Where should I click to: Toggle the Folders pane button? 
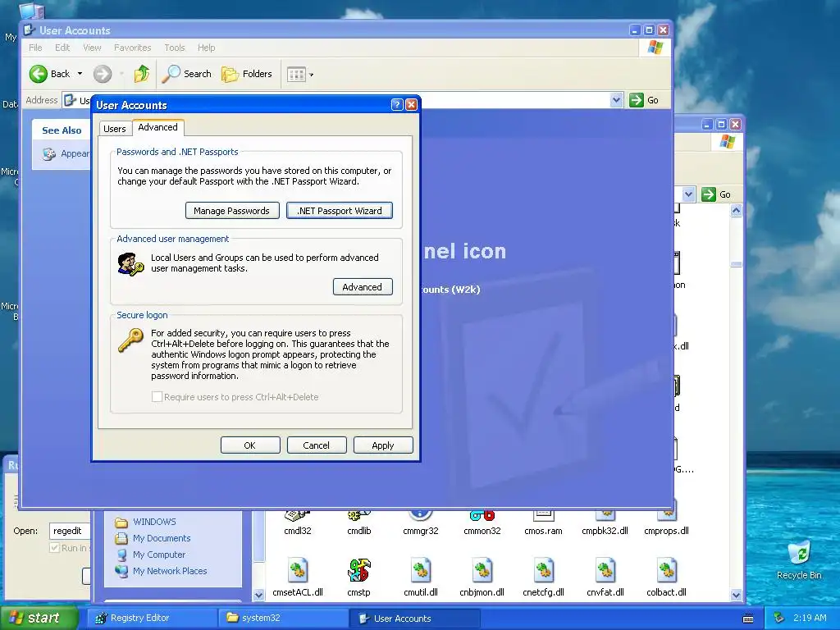pyautogui.click(x=247, y=74)
